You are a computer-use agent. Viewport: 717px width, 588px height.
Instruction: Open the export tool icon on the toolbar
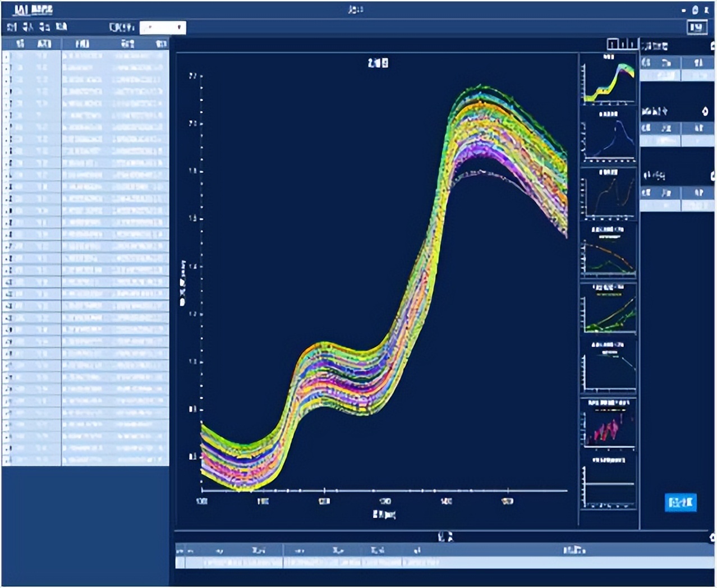[x=45, y=26]
